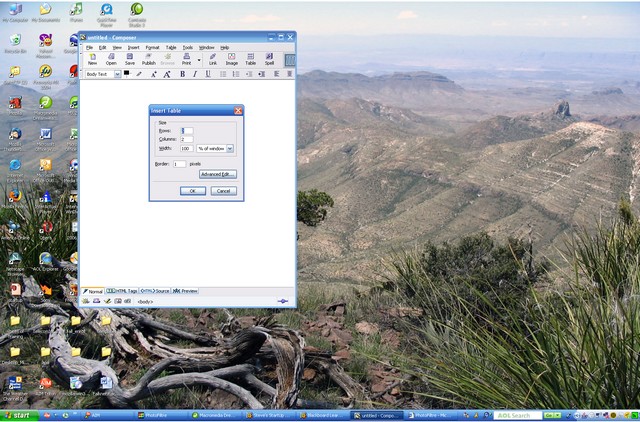Save the page using the Save icon

pyautogui.click(x=129, y=59)
